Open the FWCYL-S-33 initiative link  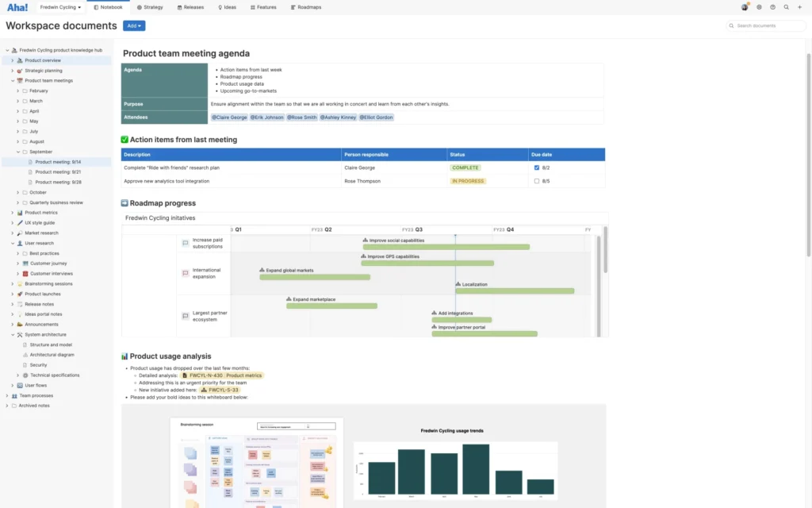tap(220, 390)
